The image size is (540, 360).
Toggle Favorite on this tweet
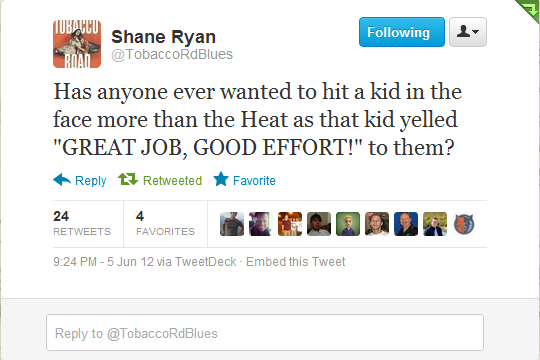point(254,181)
